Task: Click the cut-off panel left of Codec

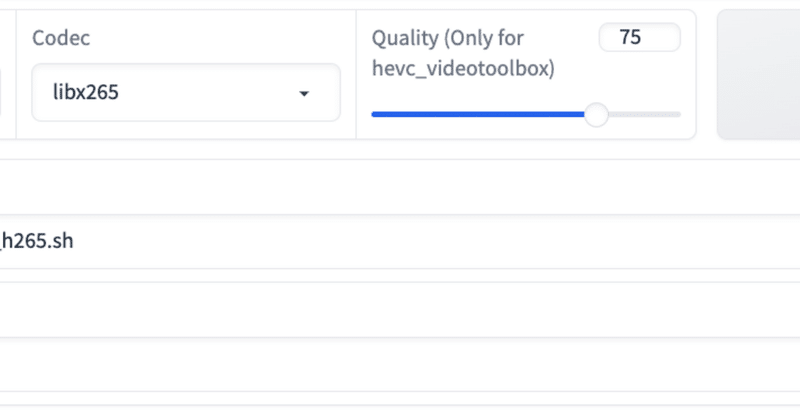Action: pyautogui.click(x=8, y=74)
